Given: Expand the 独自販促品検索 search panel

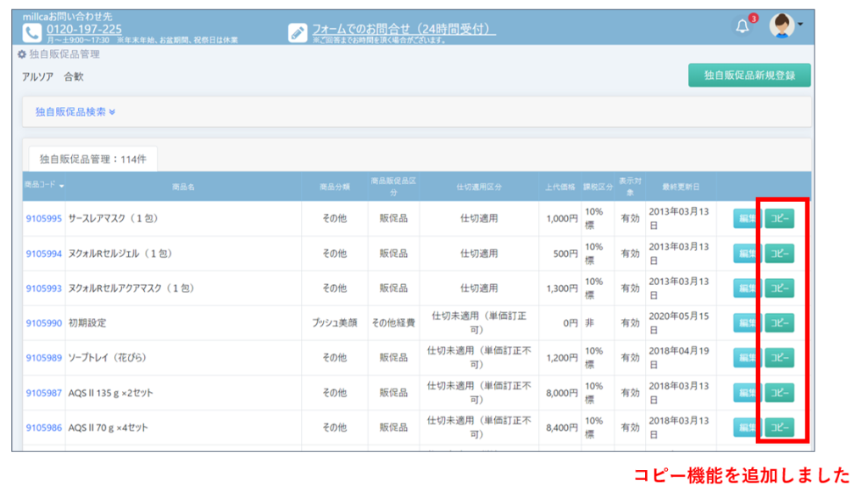Looking at the screenshot, I should (75, 111).
